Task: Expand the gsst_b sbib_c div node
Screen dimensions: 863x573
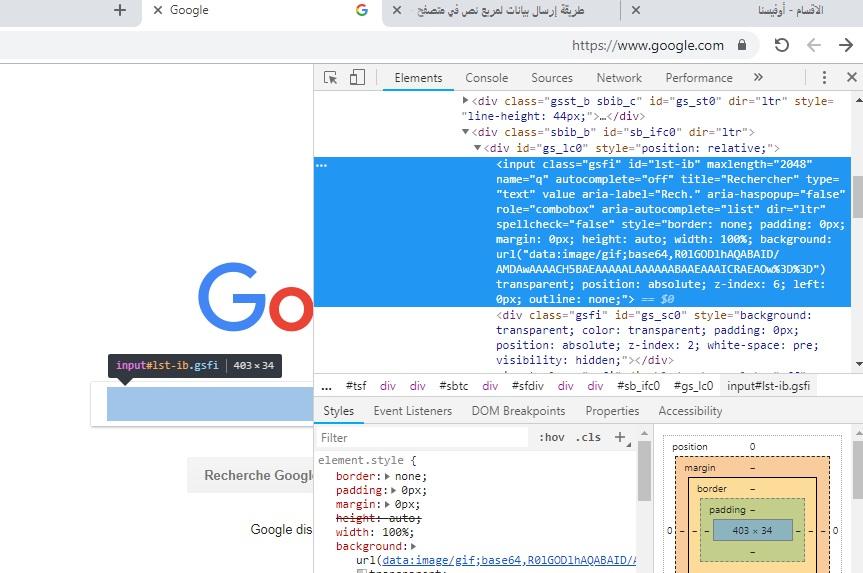Action: click(465, 100)
